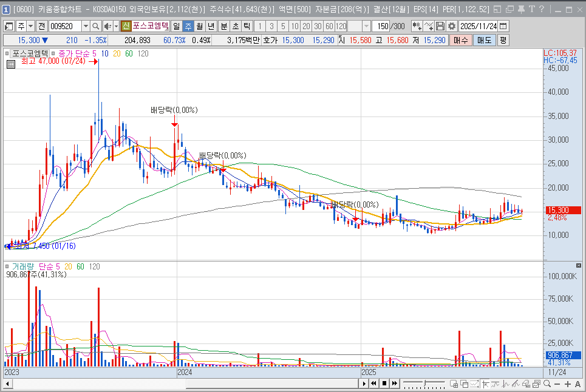Click the 매도 sell button
This screenshot has height=392, width=586.
point(485,40)
